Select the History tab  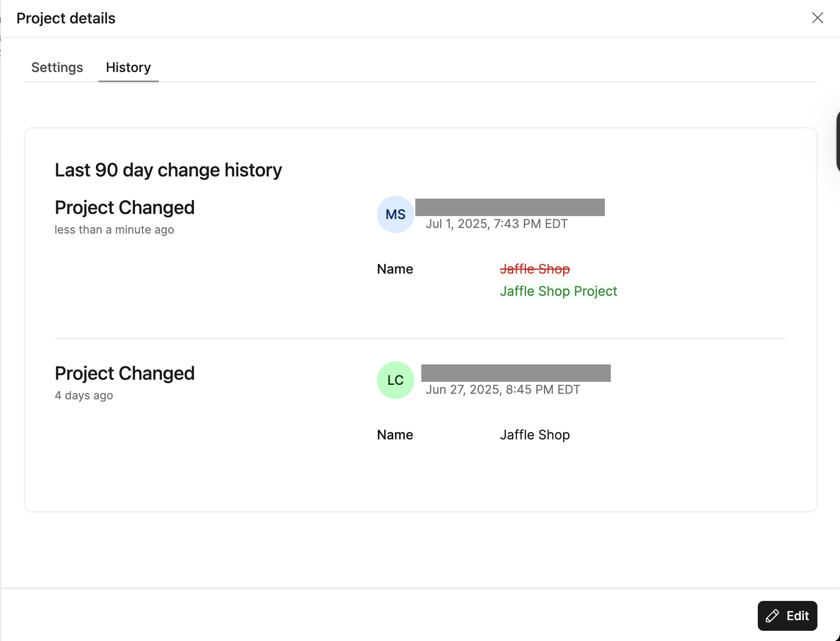128,67
